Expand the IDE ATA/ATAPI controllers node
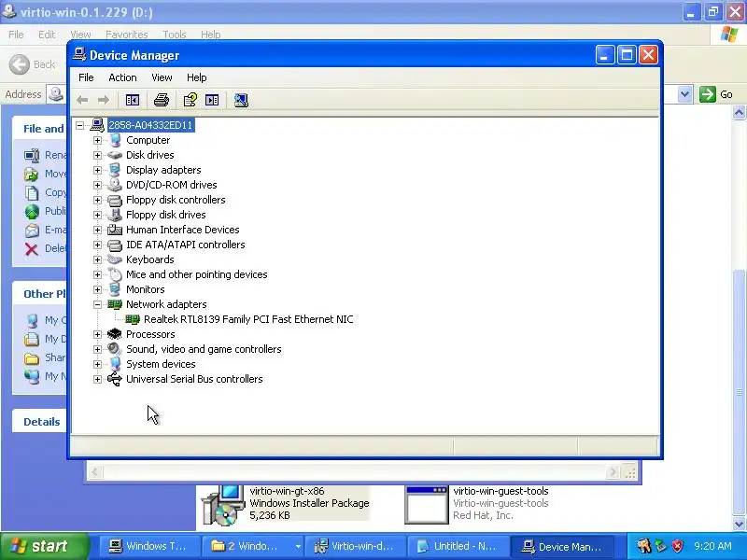 click(x=98, y=245)
